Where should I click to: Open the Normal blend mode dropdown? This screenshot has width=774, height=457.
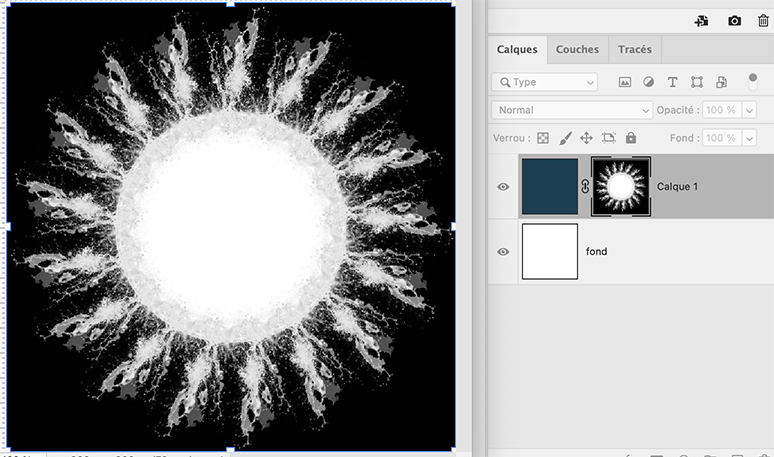click(x=572, y=110)
